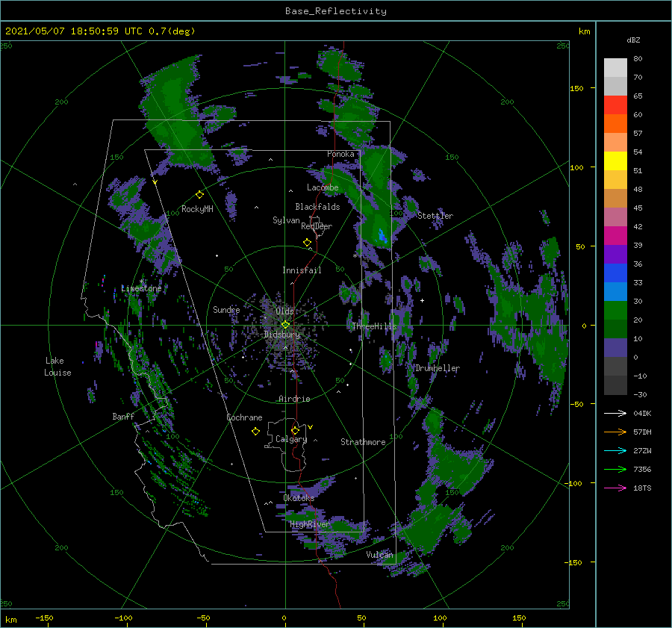
Task: Click the Banff town label
Action: pos(123,416)
